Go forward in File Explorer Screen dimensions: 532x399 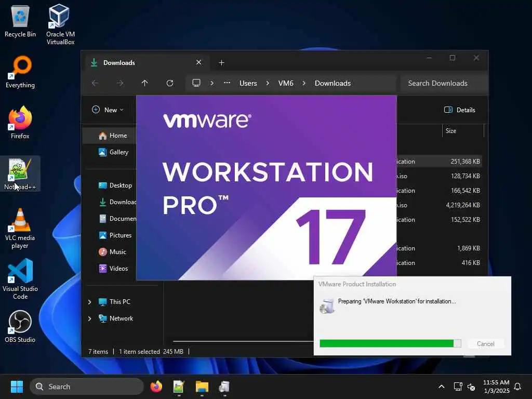[120, 83]
